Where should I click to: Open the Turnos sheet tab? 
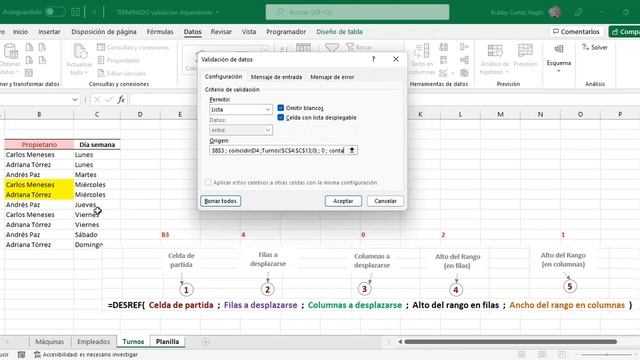(133, 342)
